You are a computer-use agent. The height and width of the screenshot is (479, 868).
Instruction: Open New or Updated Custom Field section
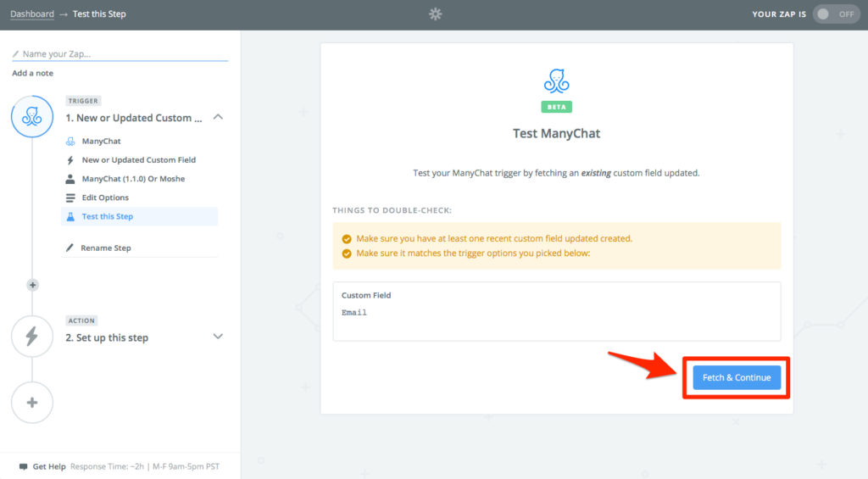pyautogui.click(x=140, y=160)
